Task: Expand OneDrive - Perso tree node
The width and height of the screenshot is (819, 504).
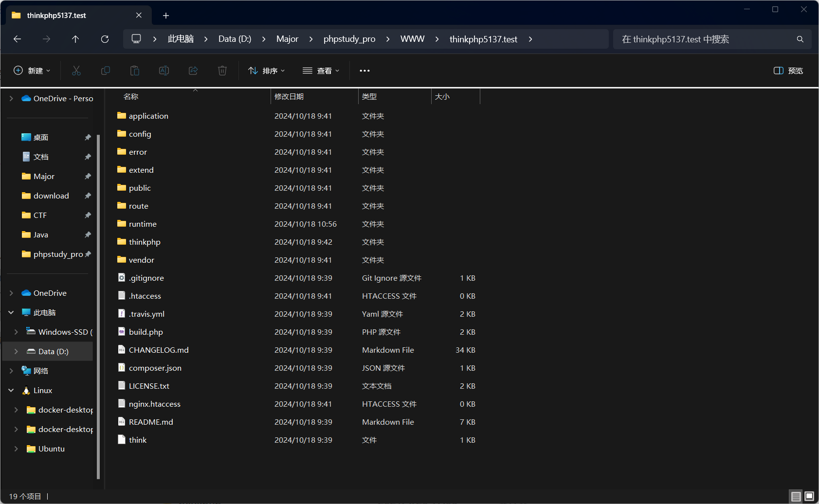Action: pos(11,98)
